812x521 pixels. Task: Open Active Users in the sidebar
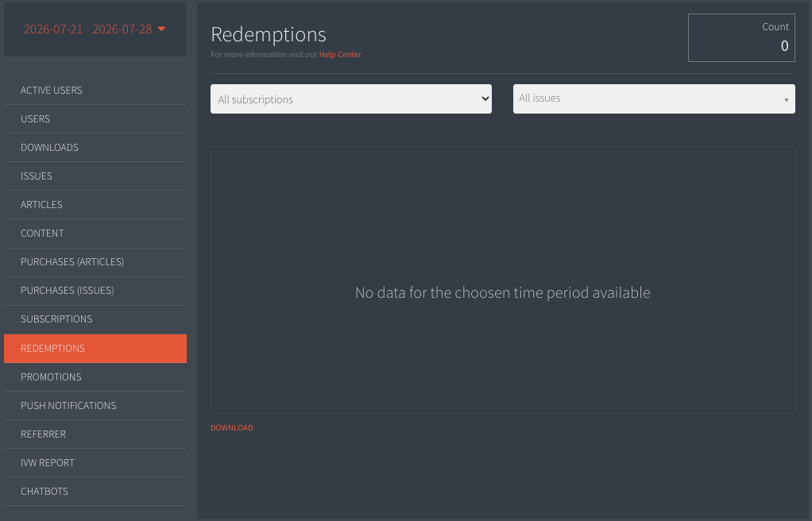pos(95,90)
